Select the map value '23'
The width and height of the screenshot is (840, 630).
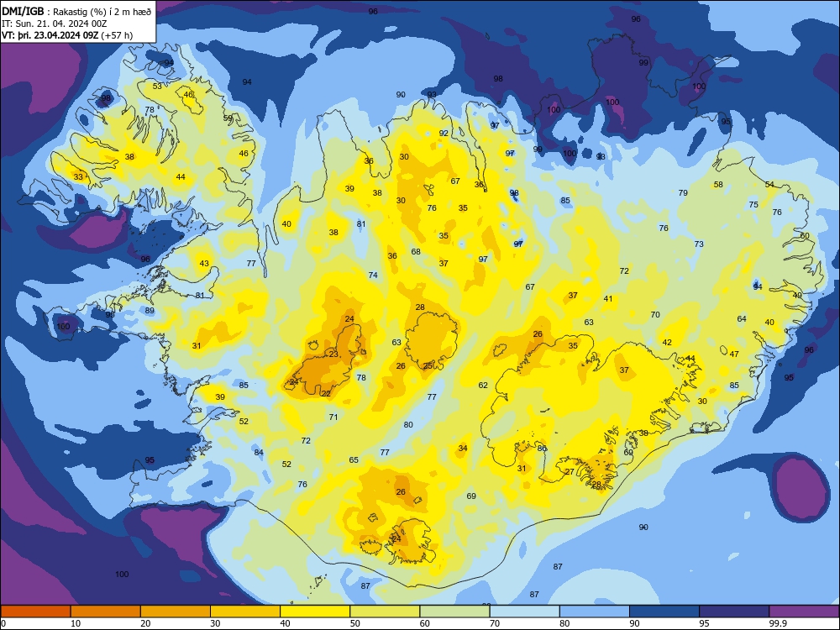(333, 354)
